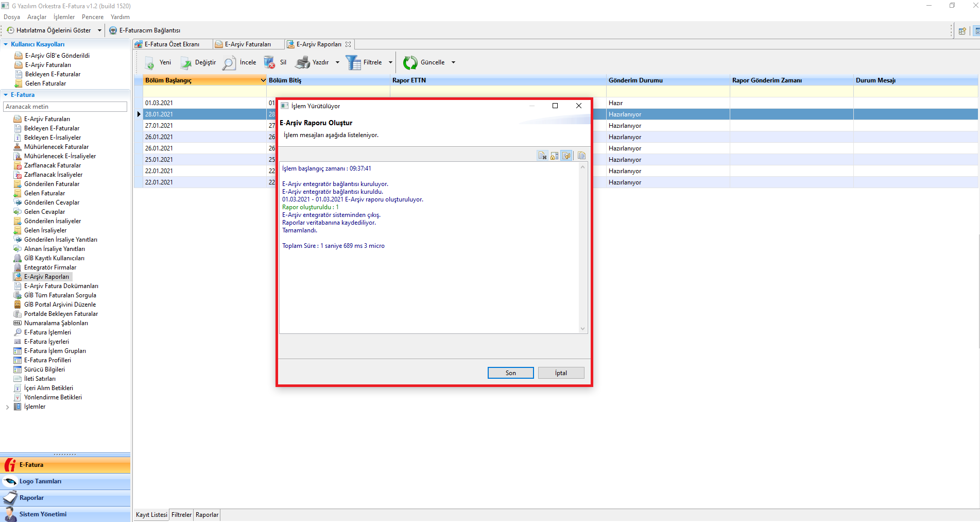980x522 pixels.
Task: Expand the İşlemler tree node
Action: (x=7, y=407)
